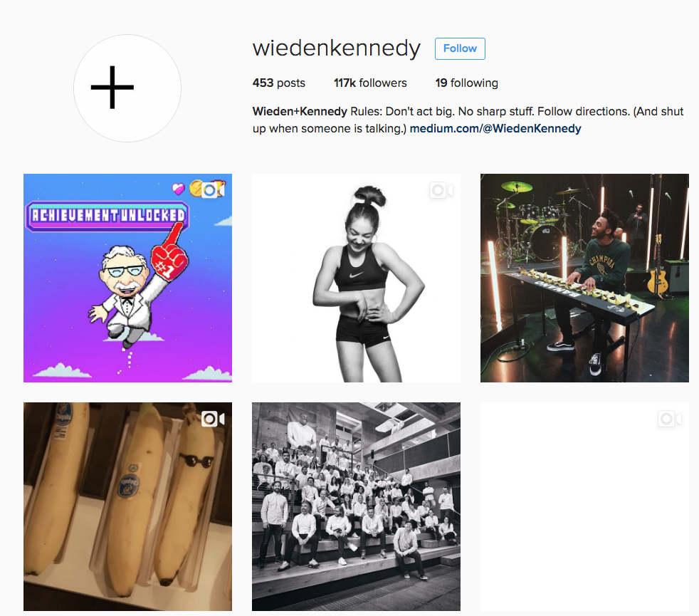
Task: Open the black and white Nike athlete post
Action: (x=356, y=278)
